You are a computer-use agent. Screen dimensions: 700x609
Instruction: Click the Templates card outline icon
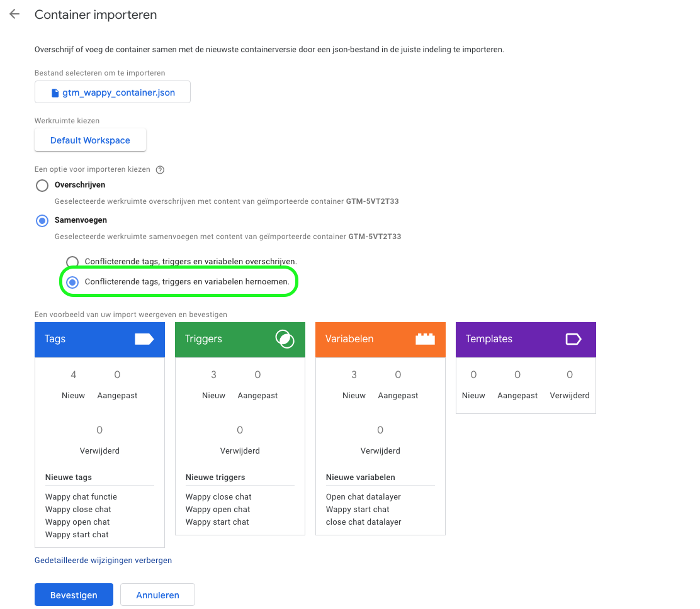tap(573, 339)
